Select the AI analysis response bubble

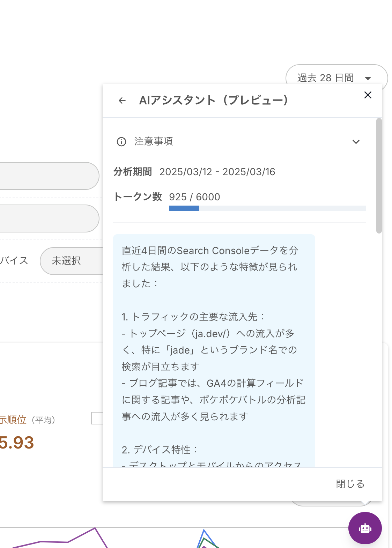point(214,349)
